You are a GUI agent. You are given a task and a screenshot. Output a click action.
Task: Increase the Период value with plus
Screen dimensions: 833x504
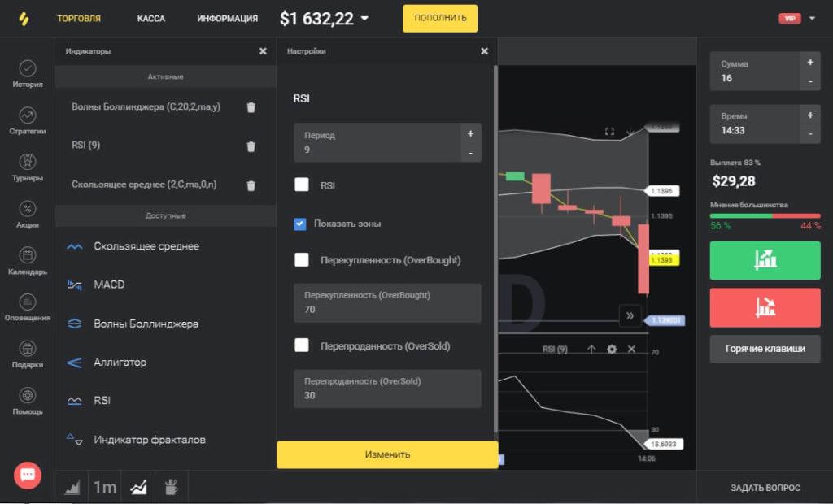click(x=470, y=133)
